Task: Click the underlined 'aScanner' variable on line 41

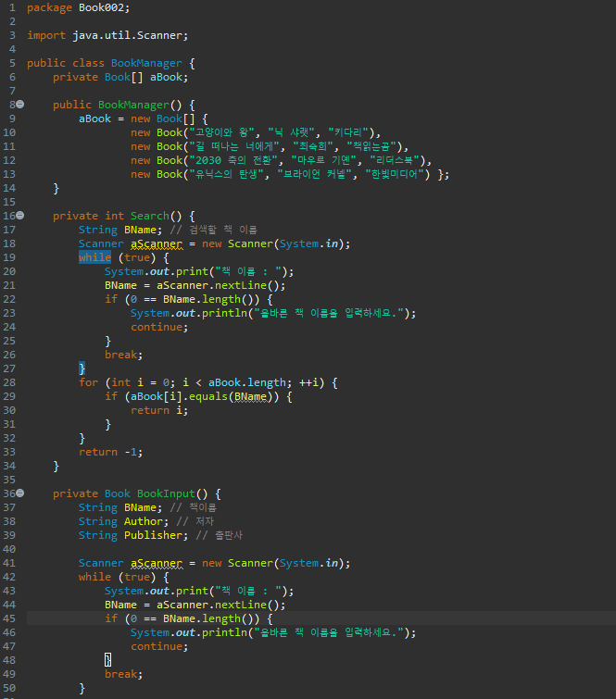Action: pyautogui.click(x=157, y=564)
